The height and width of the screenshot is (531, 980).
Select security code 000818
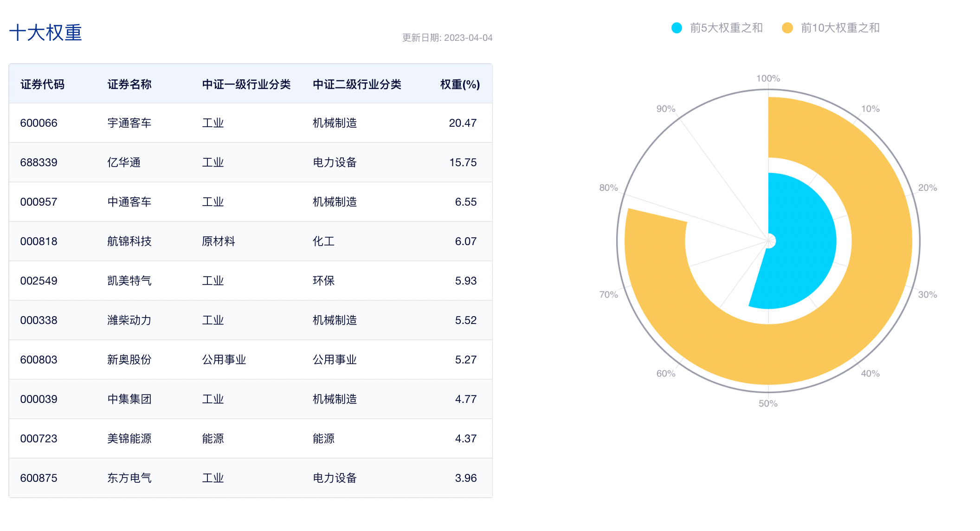coord(39,241)
